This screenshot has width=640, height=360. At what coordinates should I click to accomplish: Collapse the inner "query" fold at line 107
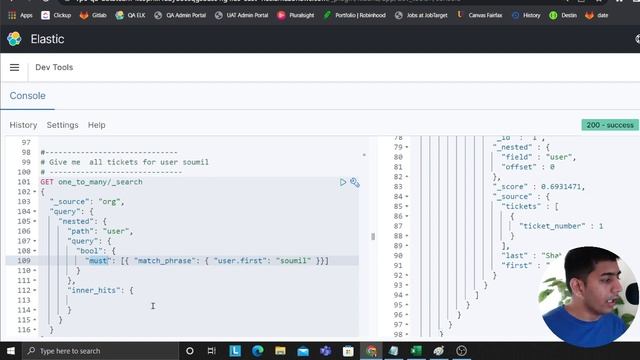(x=35, y=241)
